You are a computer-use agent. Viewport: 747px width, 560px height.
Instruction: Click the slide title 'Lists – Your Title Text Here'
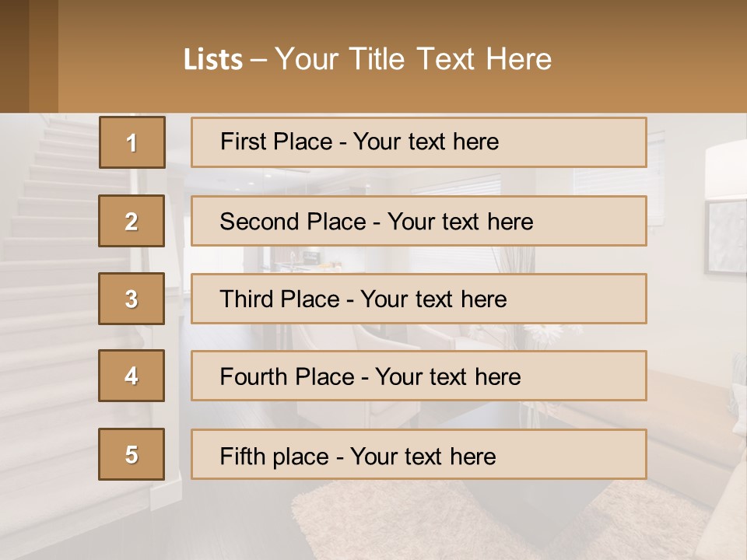click(367, 59)
